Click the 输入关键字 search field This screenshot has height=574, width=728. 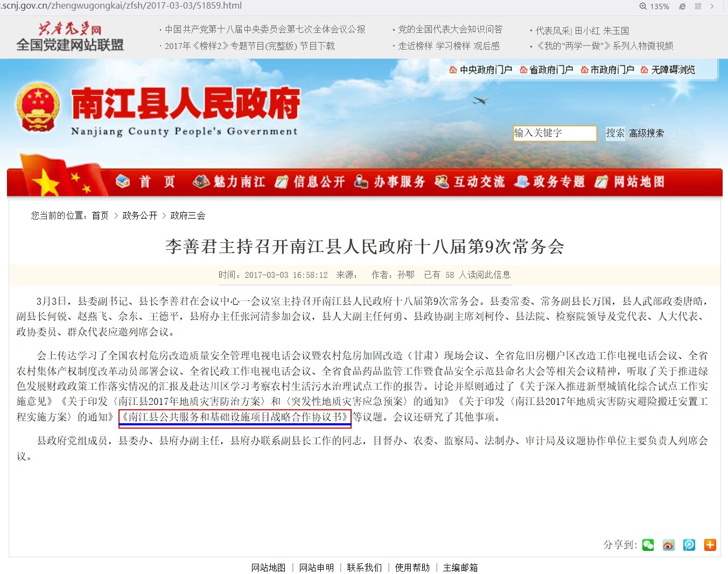[555, 133]
